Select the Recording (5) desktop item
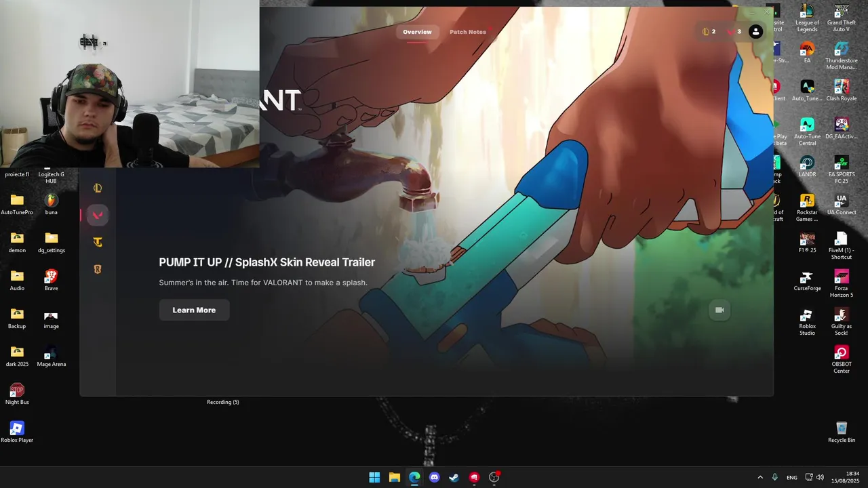Viewport: 868px width, 488px height. (223, 402)
